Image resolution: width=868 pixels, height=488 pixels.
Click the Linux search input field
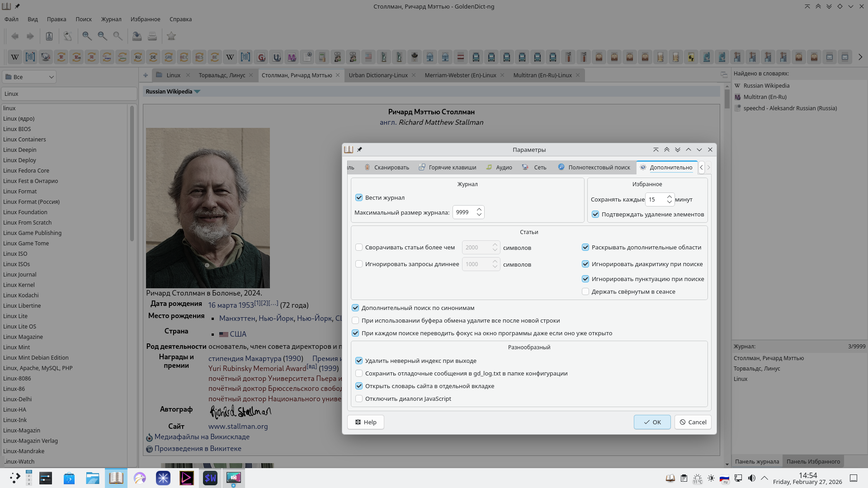click(x=69, y=94)
